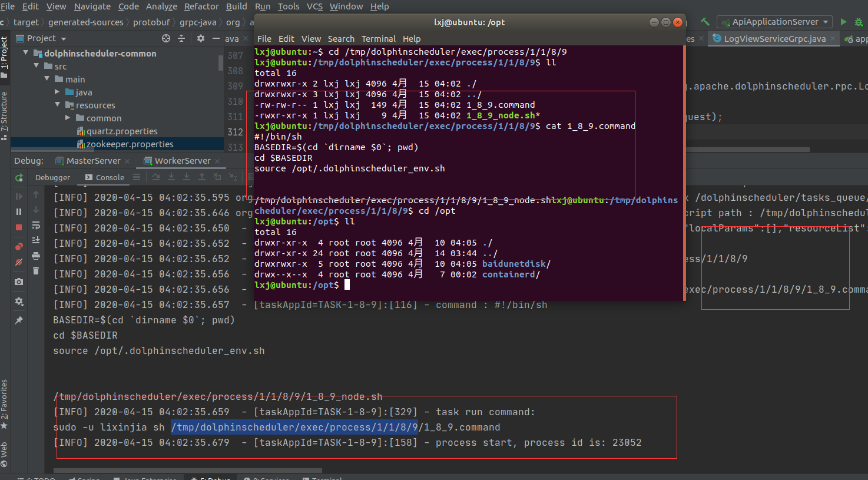Viewport: 868px width, 480px height.
Task: Open the ApiApplicationServer run configuration dropdown
Action: click(826, 21)
